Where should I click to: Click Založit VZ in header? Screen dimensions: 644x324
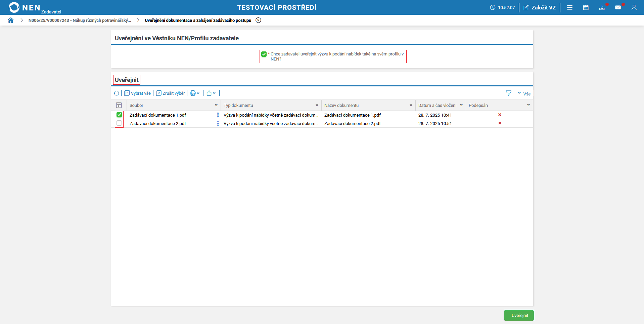point(540,7)
